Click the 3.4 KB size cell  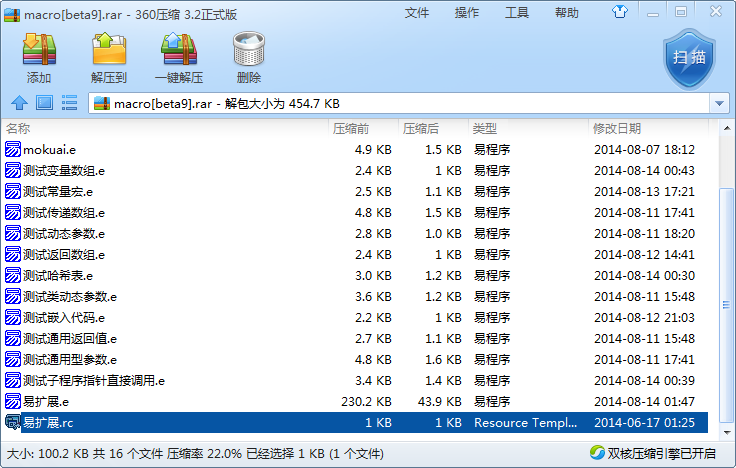click(373, 381)
